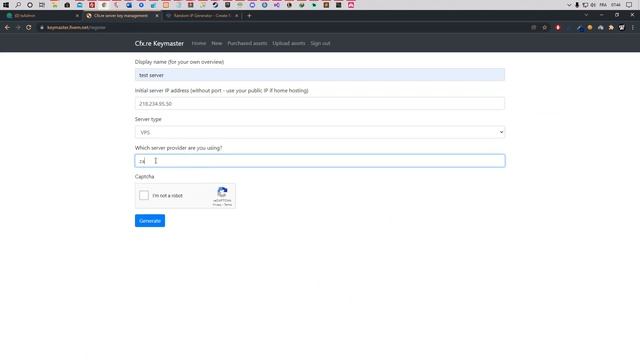Open the Windows notification center
Viewport: 640px width, 360px height.
pyautogui.click(x=629, y=5)
